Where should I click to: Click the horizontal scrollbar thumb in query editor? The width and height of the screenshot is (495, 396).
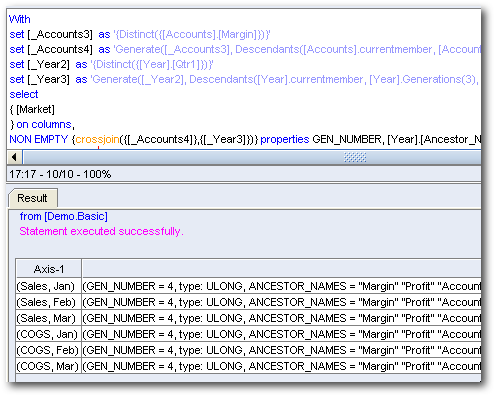[252, 157]
